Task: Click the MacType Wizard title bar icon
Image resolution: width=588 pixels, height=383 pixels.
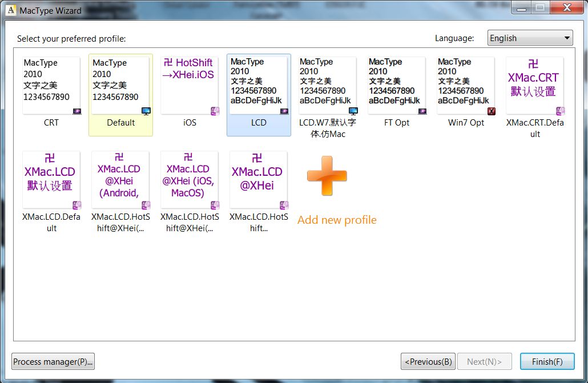Action: pyautogui.click(x=11, y=10)
